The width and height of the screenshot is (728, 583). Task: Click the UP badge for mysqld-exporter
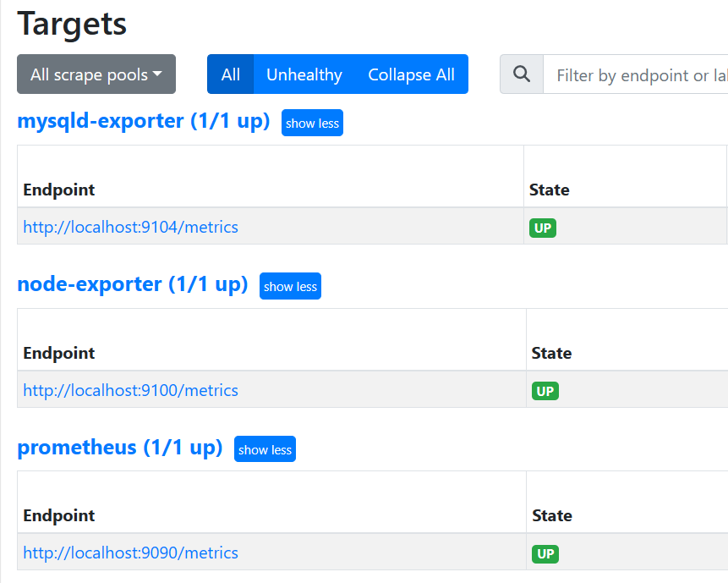click(543, 228)
